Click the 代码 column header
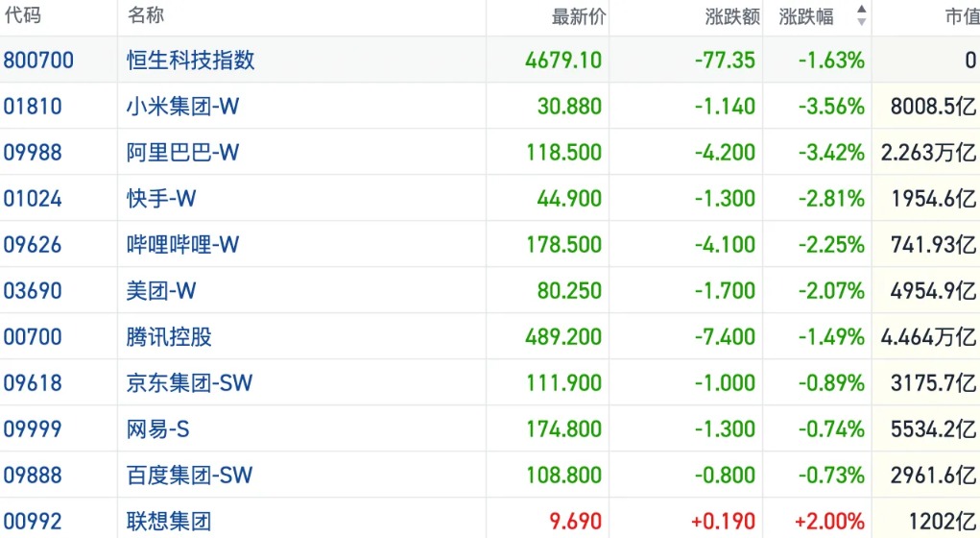 coord(23,16)
